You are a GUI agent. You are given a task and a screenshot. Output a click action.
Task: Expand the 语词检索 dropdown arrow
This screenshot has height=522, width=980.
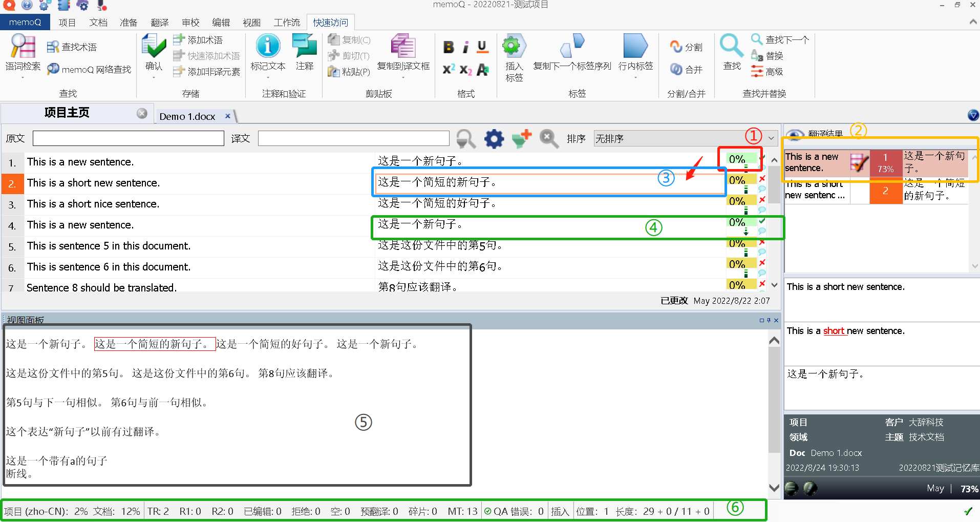[x=23, y=78]
